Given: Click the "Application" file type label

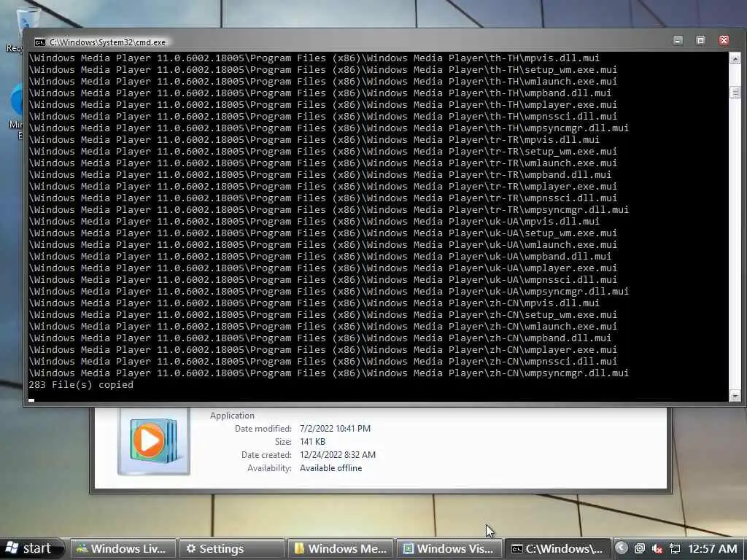Looking at the screenshot, I should tap(232, 415).
